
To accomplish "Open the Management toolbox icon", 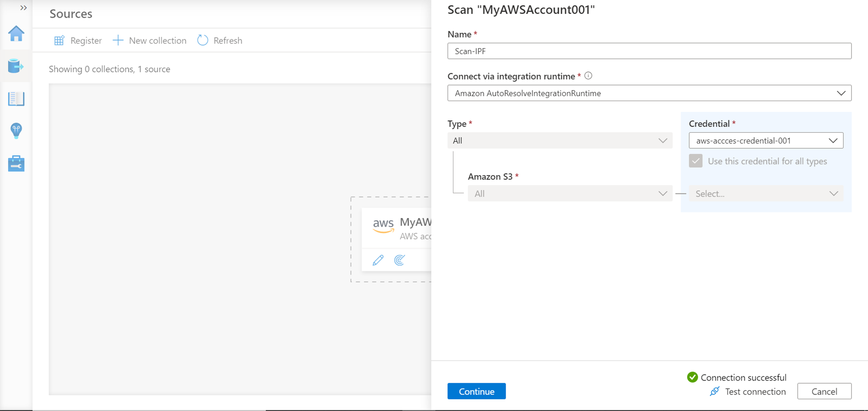I will click(16, 163).
